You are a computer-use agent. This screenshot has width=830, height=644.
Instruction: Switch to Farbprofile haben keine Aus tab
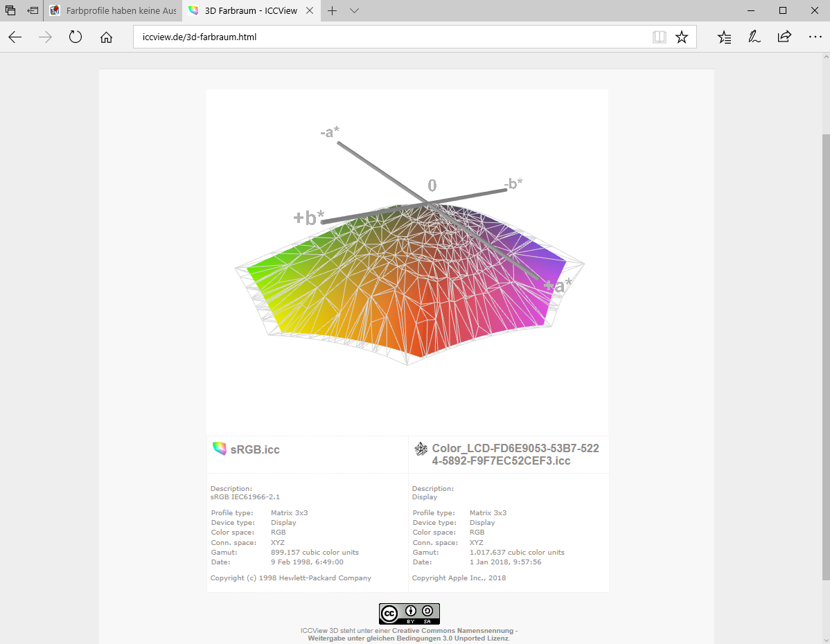(x=114, y=10)
